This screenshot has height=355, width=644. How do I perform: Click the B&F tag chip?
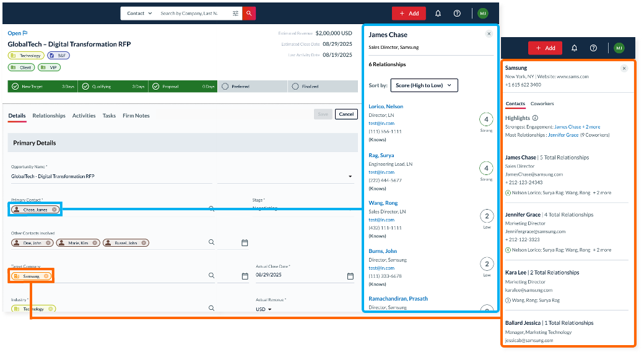pyautogui.click(x=58, y=56)
